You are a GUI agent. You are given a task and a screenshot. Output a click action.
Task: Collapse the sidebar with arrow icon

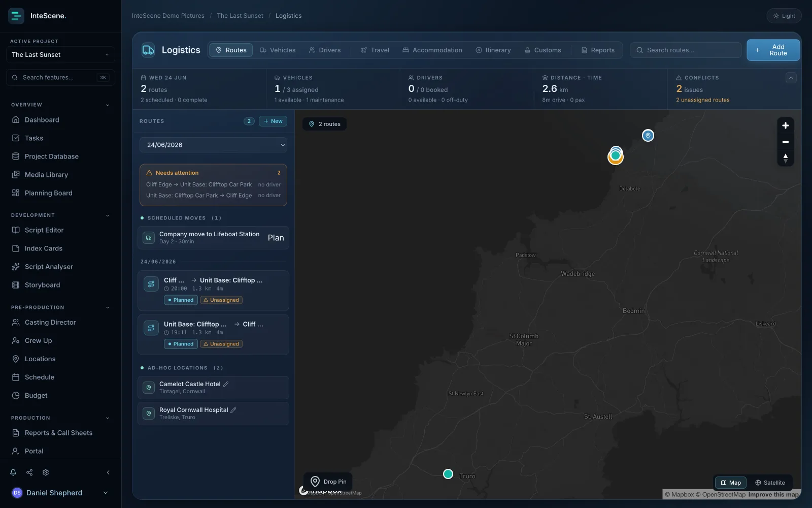coord(108,472)
